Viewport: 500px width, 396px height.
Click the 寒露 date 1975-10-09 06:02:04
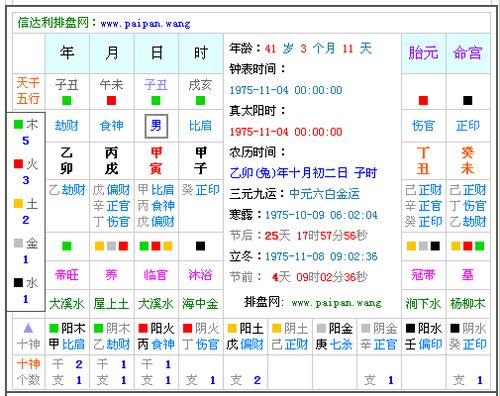(x=321, y=215)
